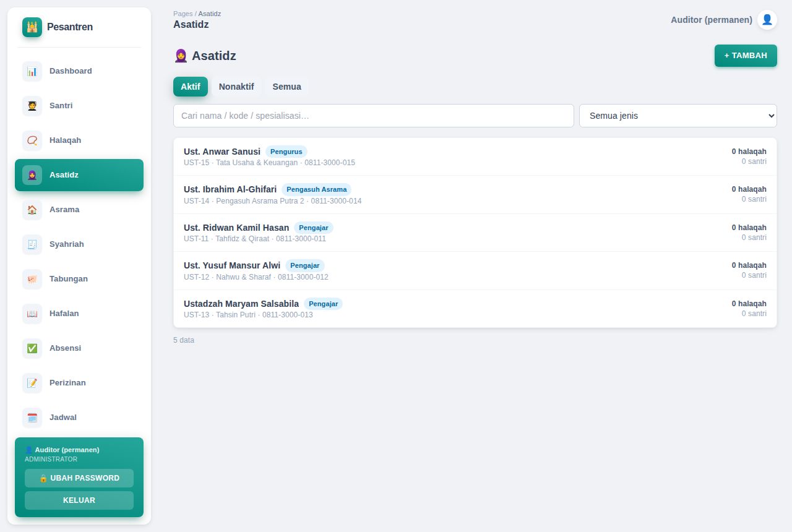Open Jadwal via its calendar icon
The image size is (792, 532).
coord(32,418)
